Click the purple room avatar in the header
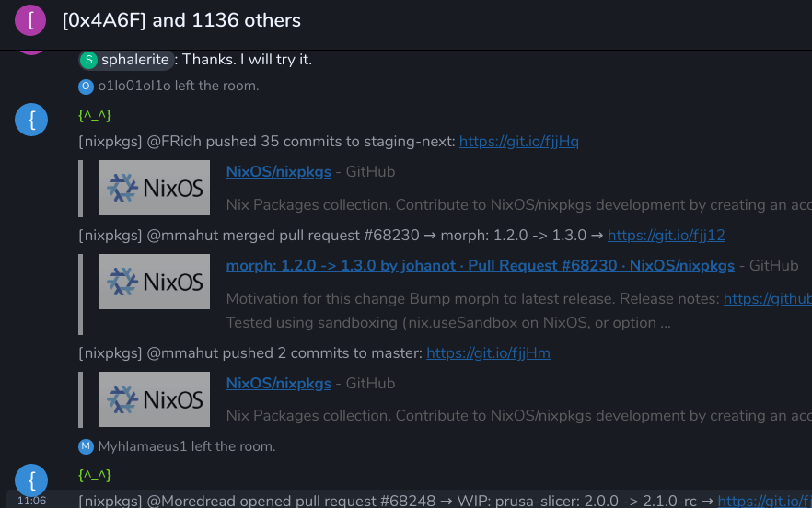Viewport: 812px width, 508px height. (31, 20)
